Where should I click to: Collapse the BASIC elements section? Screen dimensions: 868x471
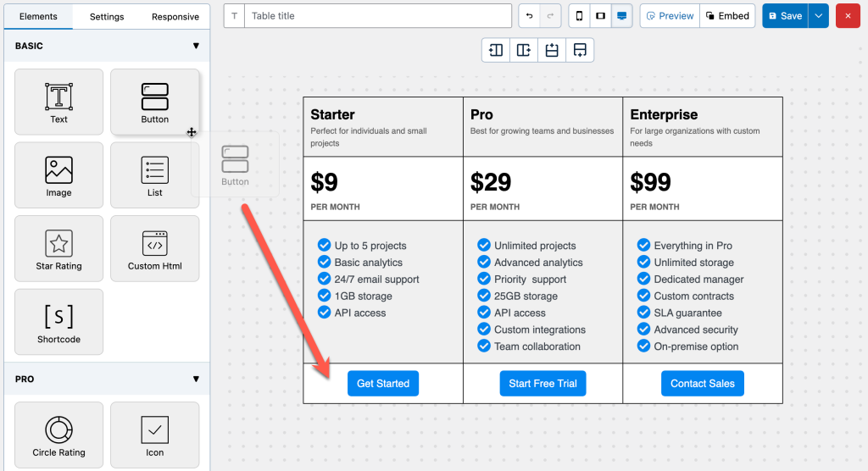196,46
